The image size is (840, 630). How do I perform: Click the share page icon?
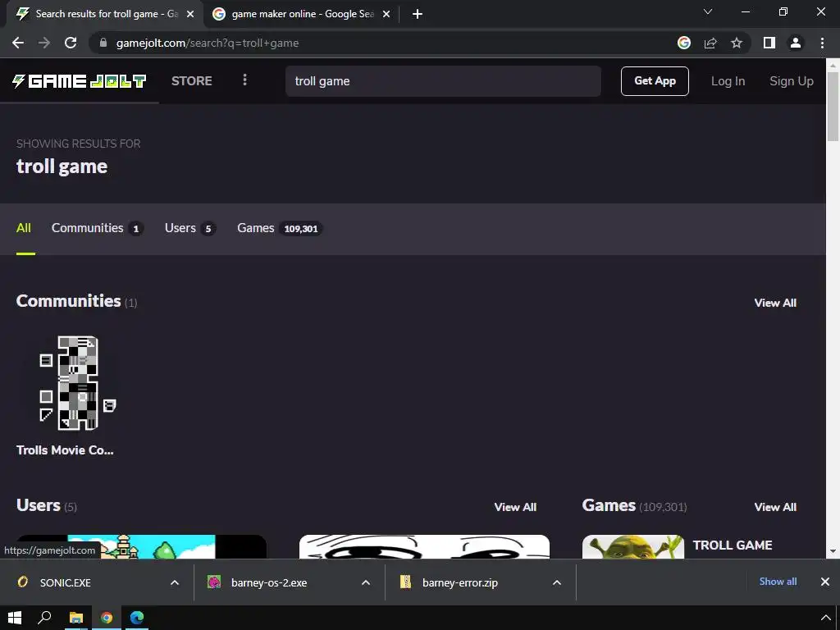point(710,43)
